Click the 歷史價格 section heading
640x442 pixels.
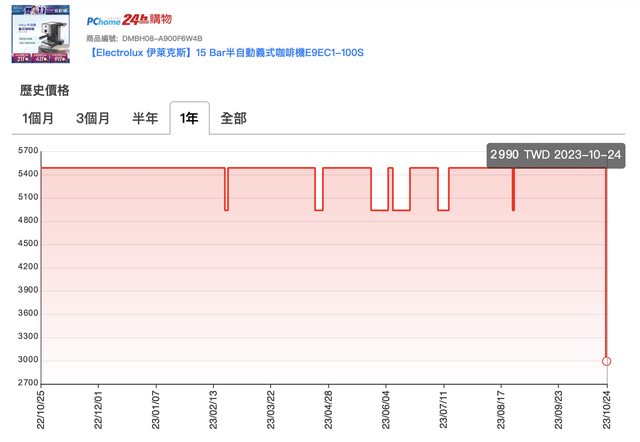pyautogui.click(x=45, y=90)
